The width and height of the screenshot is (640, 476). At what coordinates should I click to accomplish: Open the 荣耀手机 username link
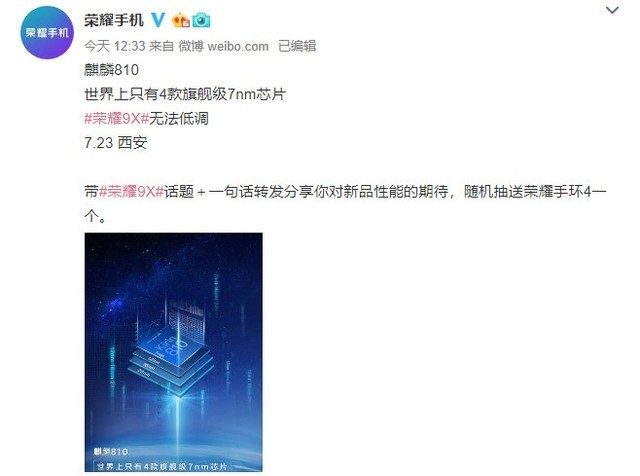pyautogui.click(x=114, y=20)
